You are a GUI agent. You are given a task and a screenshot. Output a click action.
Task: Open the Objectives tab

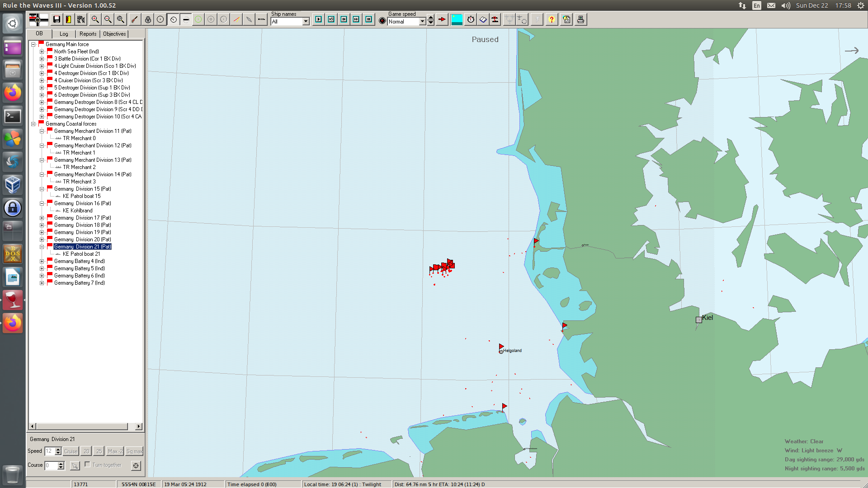click(114, 34)
